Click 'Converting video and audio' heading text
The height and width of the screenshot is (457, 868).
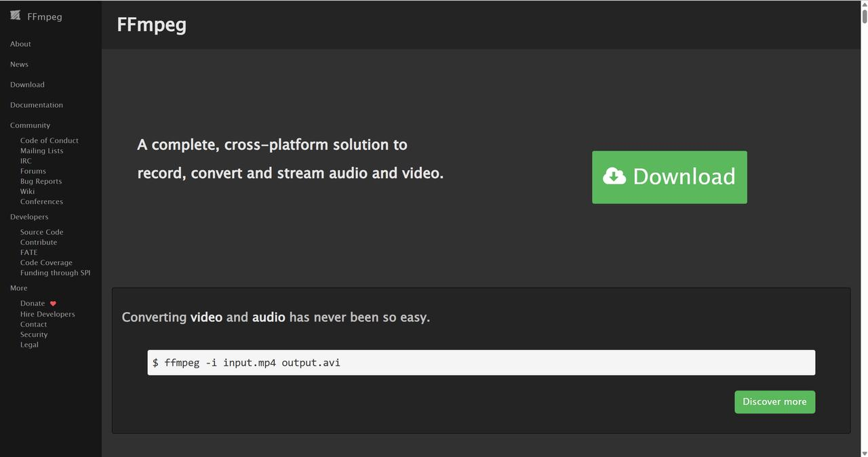pos(276,317)
